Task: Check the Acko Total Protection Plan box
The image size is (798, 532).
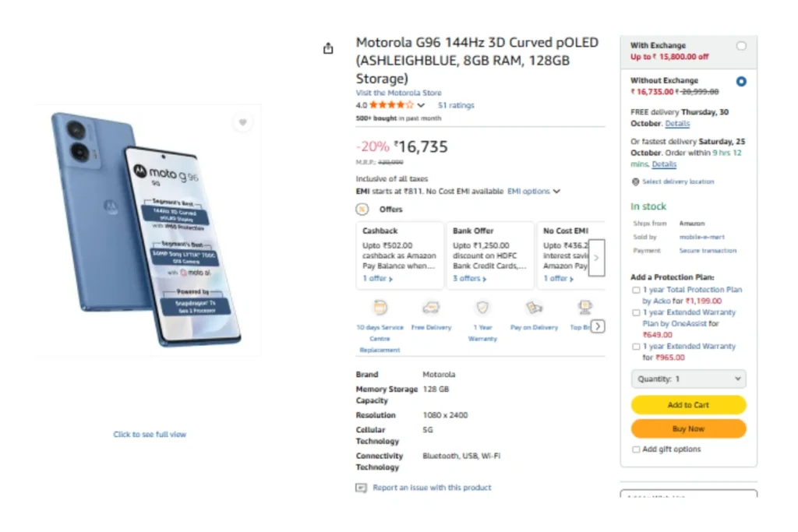Action: pyautogui.click(x=637, y=290)
